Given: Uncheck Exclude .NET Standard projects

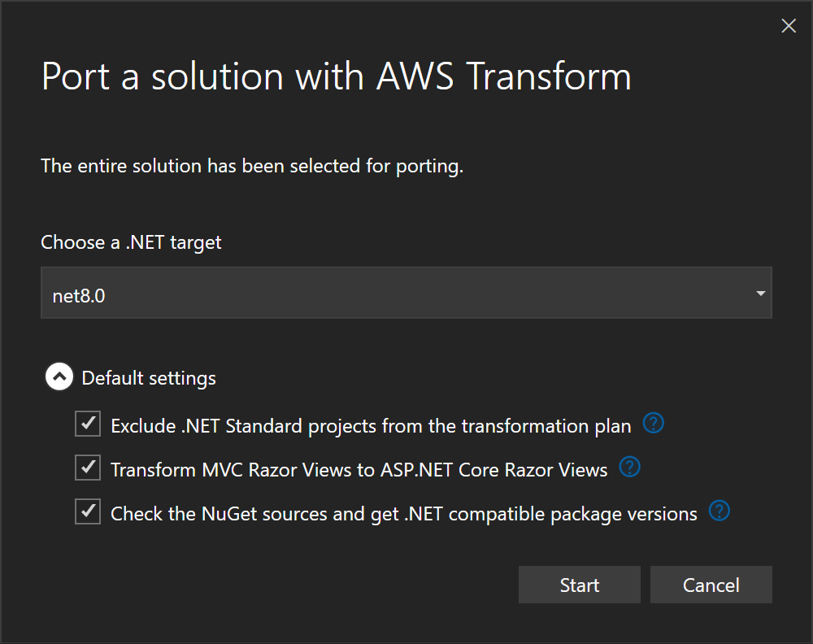Looking at the screenshot, I should click(87, 424).
